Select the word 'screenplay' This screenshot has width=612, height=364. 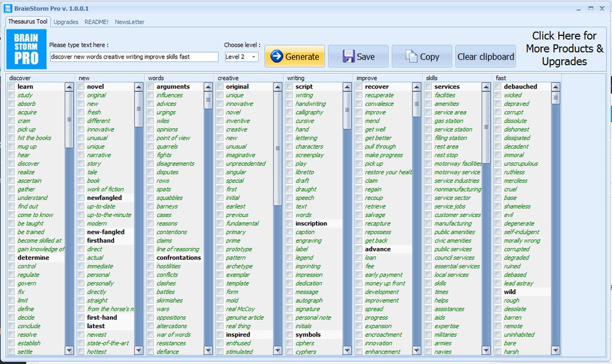pyautogui.click(x=310, y=155)
